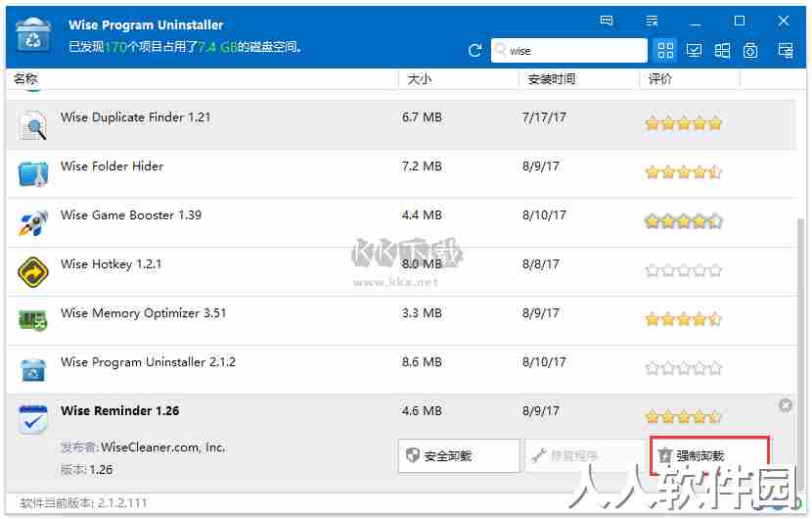
Task: Click the icon with a plus in a box
Action: tap(750, 50)
